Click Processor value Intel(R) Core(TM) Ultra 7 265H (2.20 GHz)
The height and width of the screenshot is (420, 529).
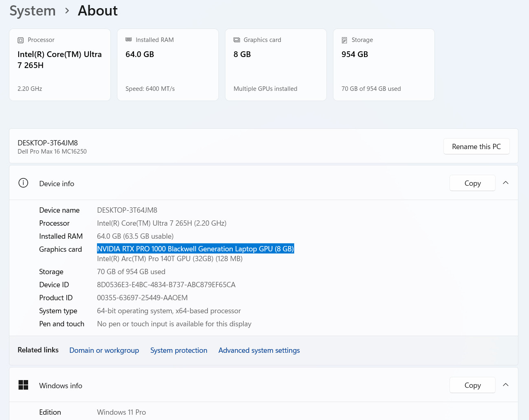(x=162, y=223)
